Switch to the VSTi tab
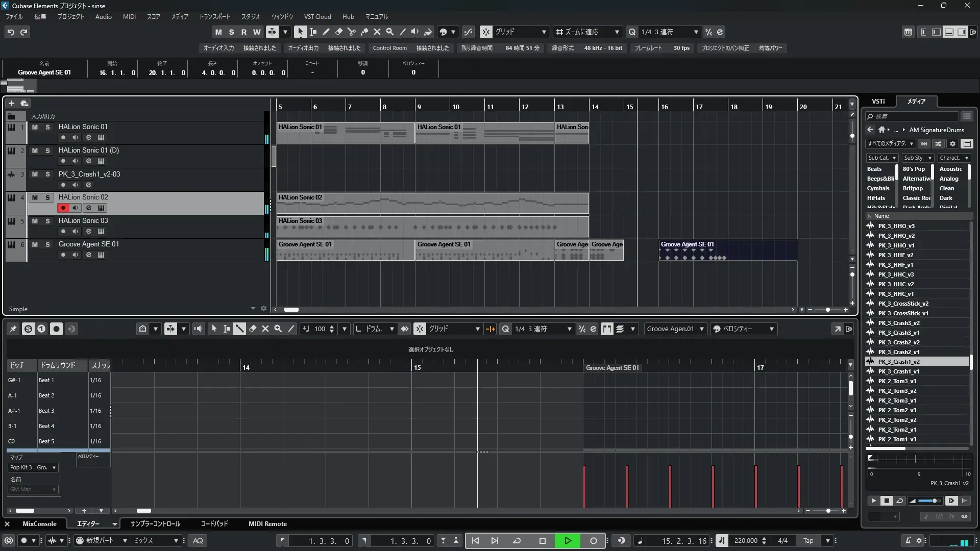The width and height of the screenshot is (980, 551). tap(878, 102)
